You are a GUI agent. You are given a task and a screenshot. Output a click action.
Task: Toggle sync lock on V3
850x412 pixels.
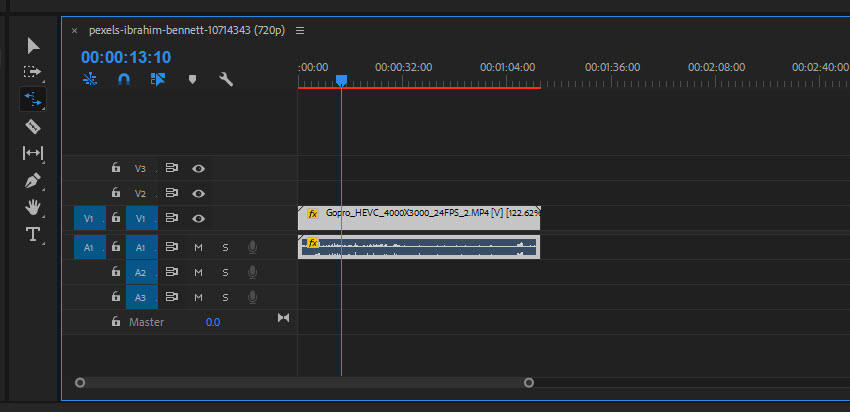pyautogui.click(x=172, y=168)
